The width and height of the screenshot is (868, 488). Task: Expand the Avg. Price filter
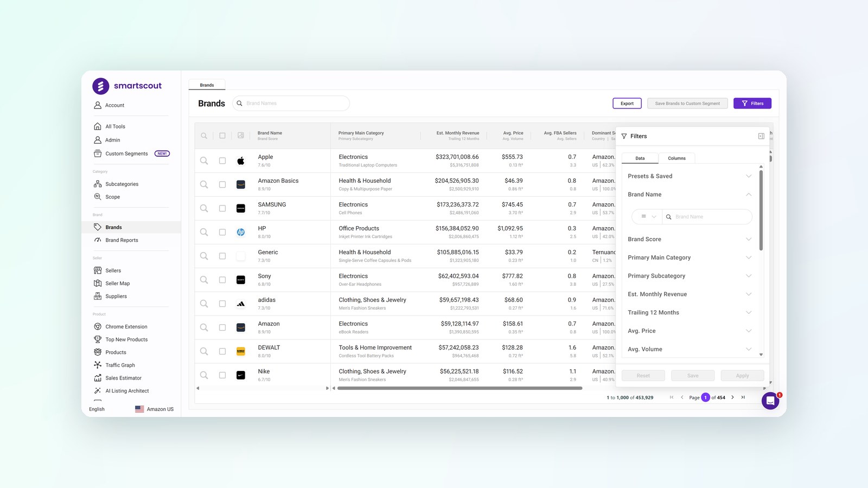pyautogui.click(x=690, y=331)
